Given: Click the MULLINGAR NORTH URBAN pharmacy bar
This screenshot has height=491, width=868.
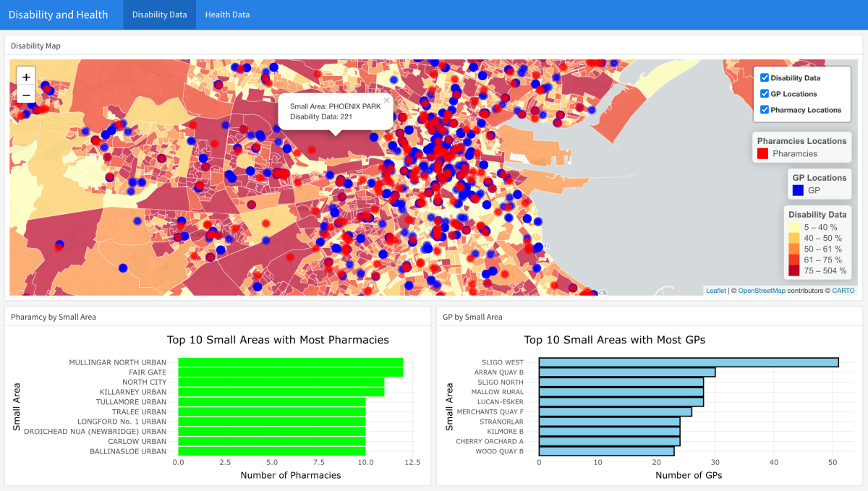Looking at the screenshot, I should 289,362.
